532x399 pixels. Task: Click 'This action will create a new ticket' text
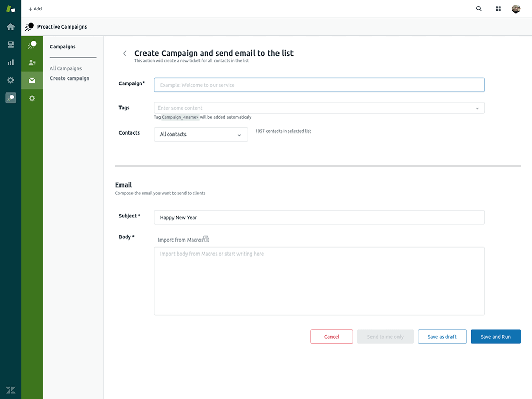[x=191, y=61]
